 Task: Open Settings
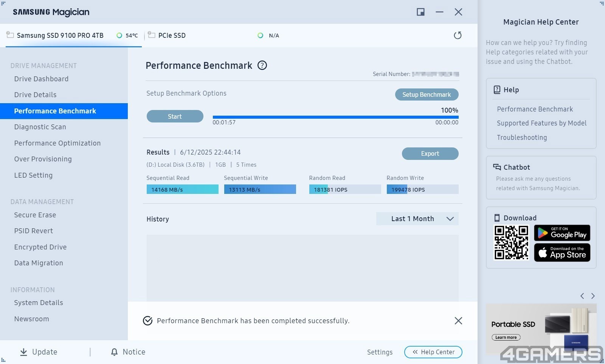coord(380,352)
